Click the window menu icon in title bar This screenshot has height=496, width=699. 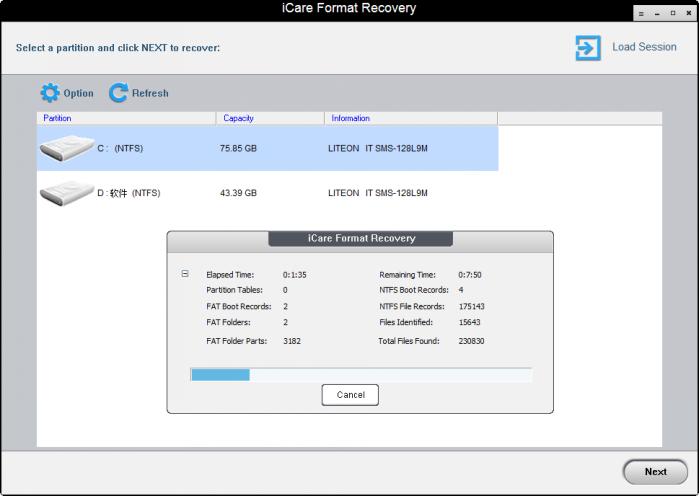[x=641, y=13]
